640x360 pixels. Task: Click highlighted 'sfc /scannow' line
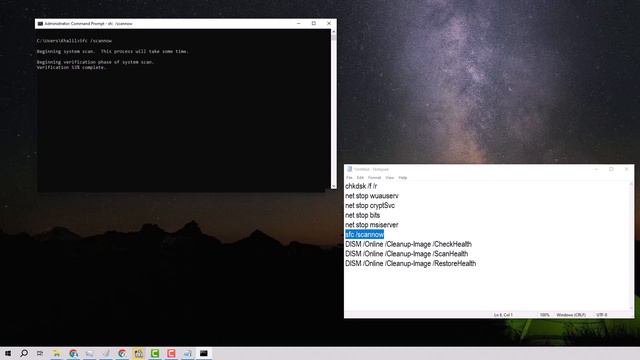(364, 235)
